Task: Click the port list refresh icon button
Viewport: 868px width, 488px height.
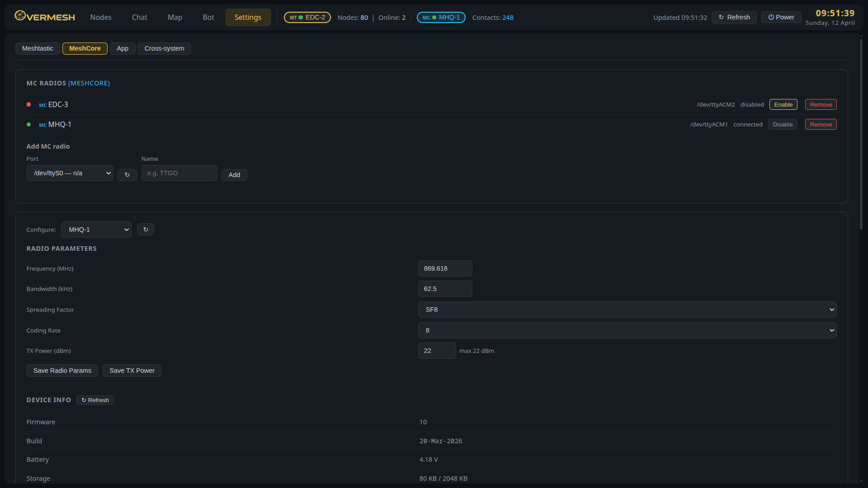Action: pos(127,175)
